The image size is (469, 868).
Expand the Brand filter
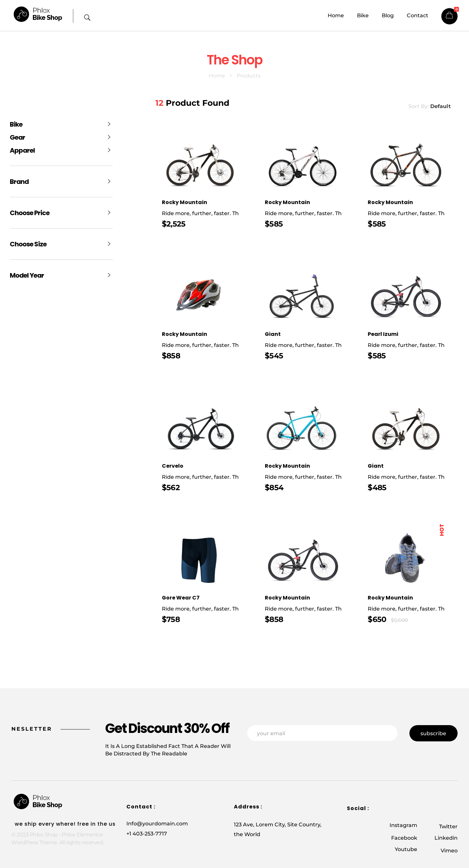click(x=109, y=181)
